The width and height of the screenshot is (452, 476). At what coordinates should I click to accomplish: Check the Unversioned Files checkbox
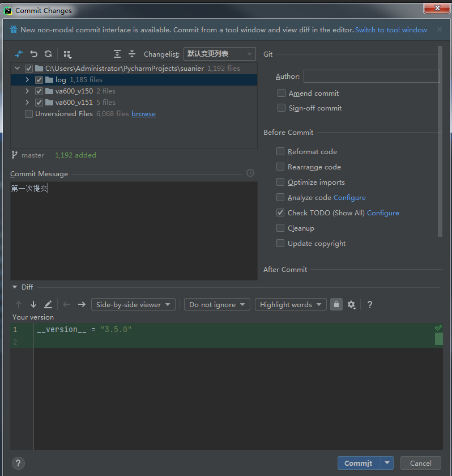coord(29,114)
